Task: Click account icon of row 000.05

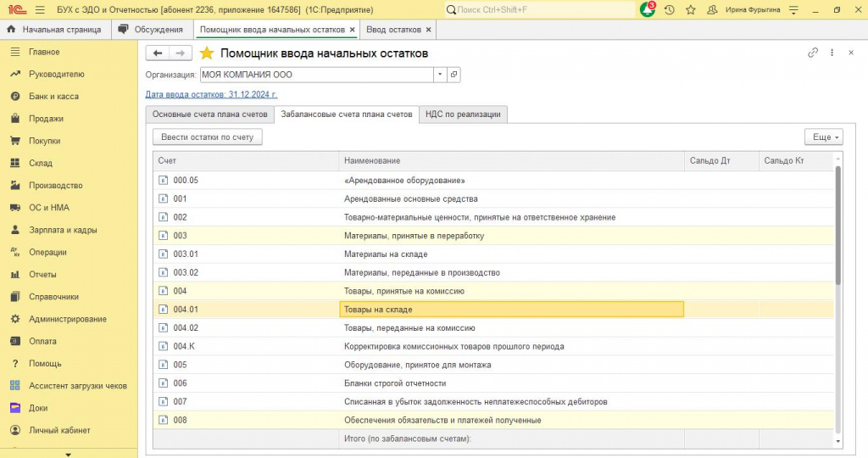Action: pyautogui.click(x=163, y=180)
